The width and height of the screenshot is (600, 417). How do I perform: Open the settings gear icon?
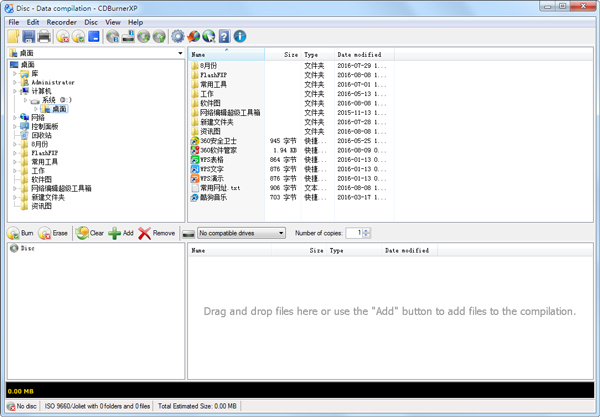178,37
